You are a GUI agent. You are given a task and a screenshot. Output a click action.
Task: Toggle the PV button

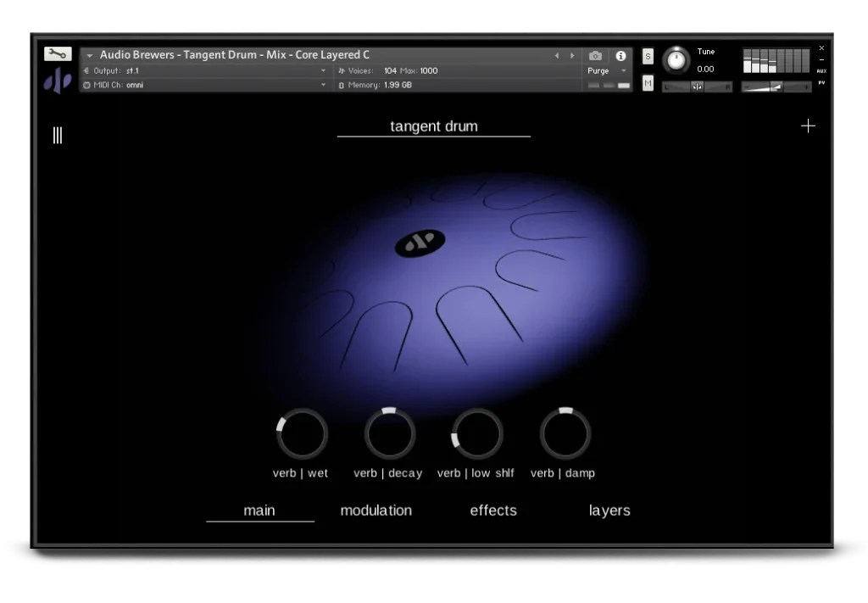point(821,83)
